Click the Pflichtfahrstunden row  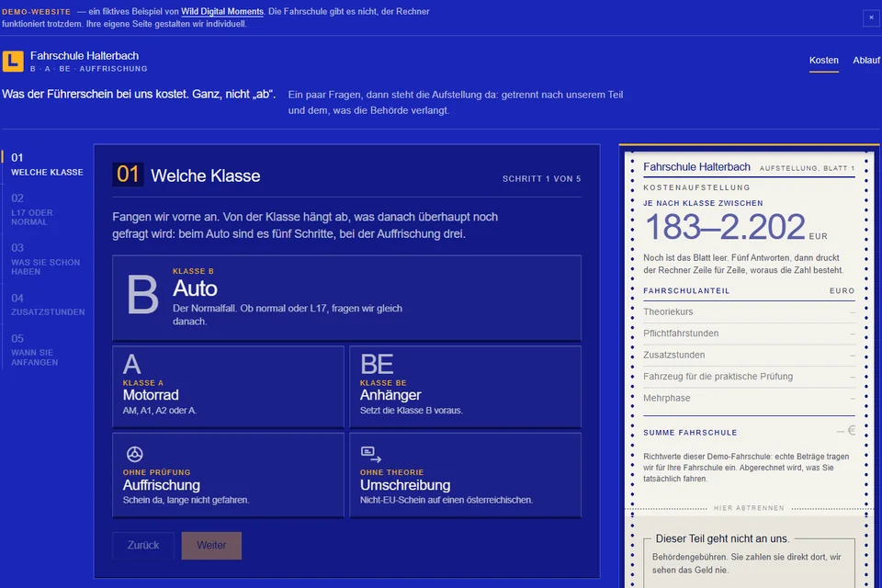[x=750, y=334]
